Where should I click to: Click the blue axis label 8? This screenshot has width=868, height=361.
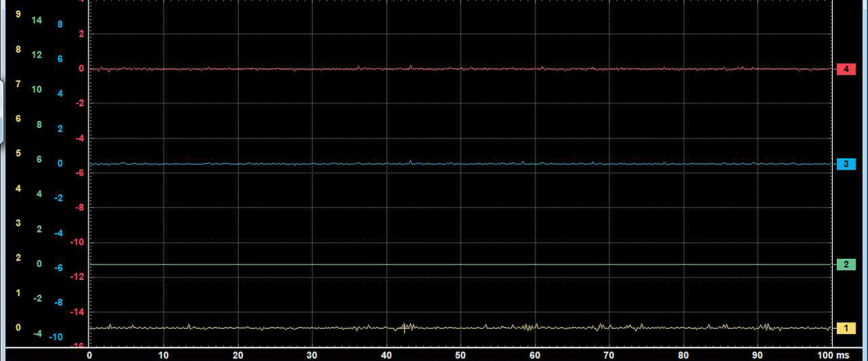point(60,24)
